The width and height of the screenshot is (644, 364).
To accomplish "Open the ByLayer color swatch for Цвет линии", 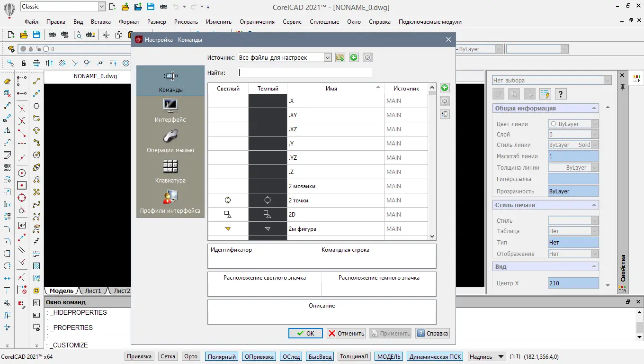I will click(x=572, y=123).
